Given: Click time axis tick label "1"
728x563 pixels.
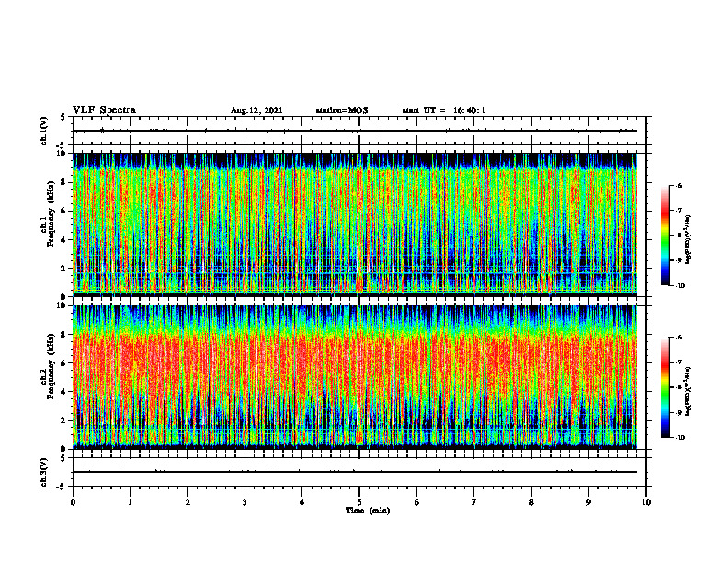Looking at the screenshot, I should point(130,502).
